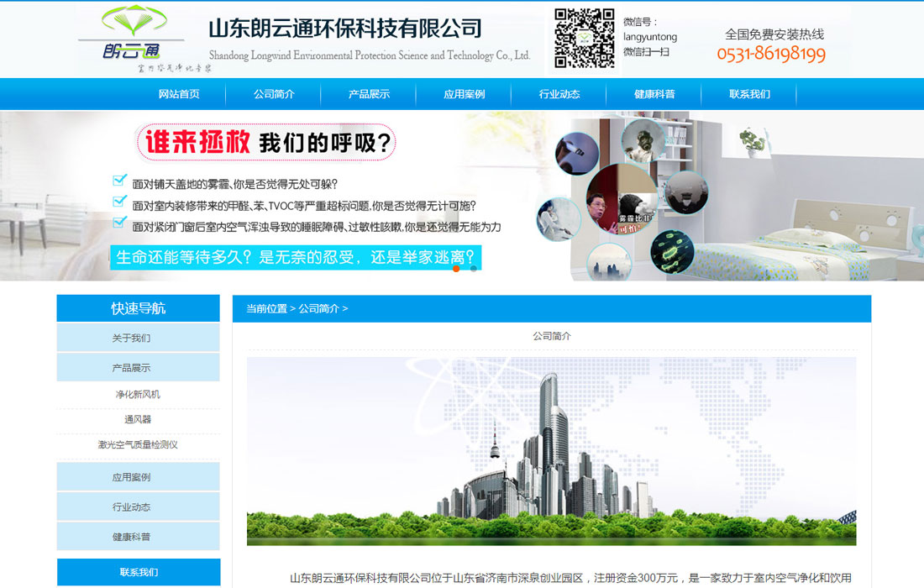This screenshot has width=924, height=588.
Task: Select the orange active banner slide dot
Action: (x=456, y=269)
